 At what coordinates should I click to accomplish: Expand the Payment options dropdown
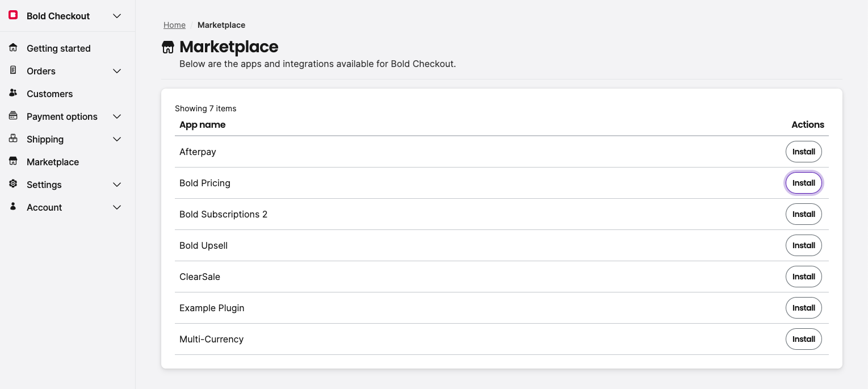(x=117, y=116)
